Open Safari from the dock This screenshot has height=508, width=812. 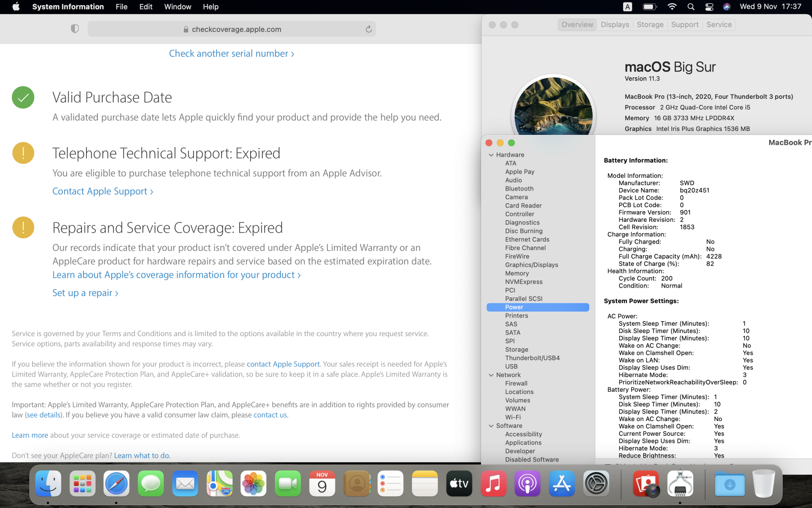(116, 483)
